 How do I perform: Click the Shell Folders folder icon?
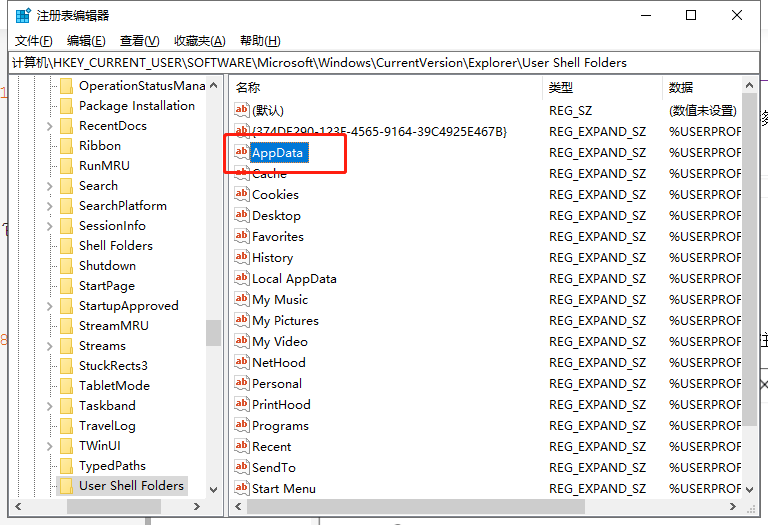coord(66,246)
